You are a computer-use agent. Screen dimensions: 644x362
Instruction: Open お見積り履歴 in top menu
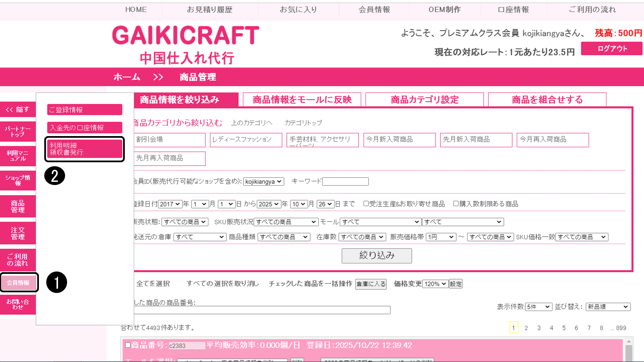(x=210, y=10)
